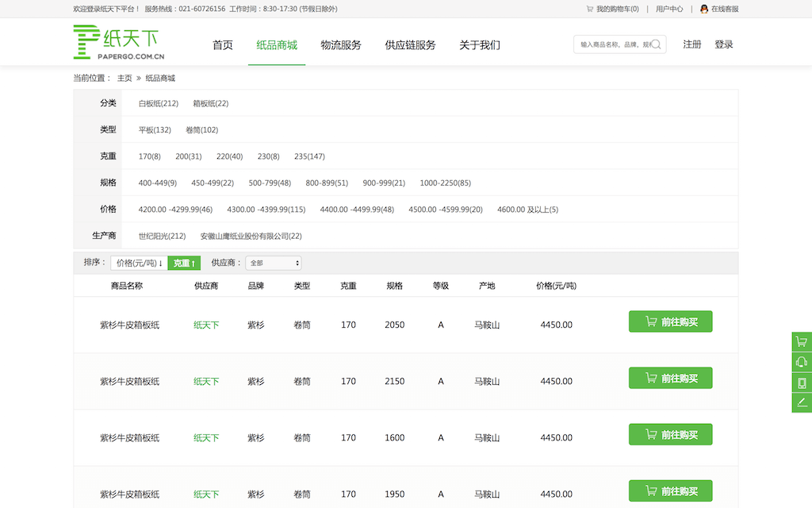
Task: Click the search magnifier icon
Action: 657,44
